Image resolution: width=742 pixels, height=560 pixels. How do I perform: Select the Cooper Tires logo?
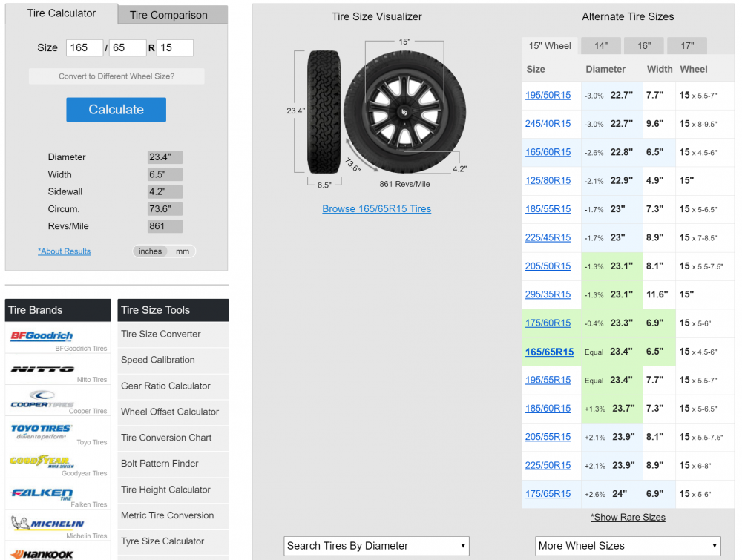click(x=42, y=400)
